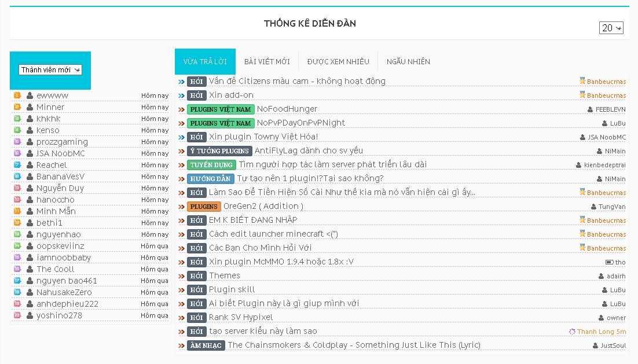Select the ĐƯỢC XEM NHIỀU tab
The width and height of the screenshot is (638, 364).
(338, 62)
